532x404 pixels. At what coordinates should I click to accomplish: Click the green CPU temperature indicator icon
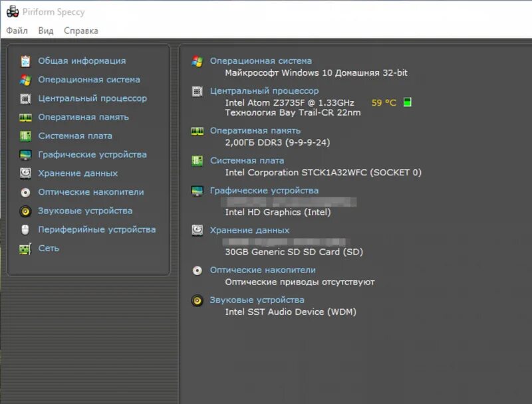(408, 102)
